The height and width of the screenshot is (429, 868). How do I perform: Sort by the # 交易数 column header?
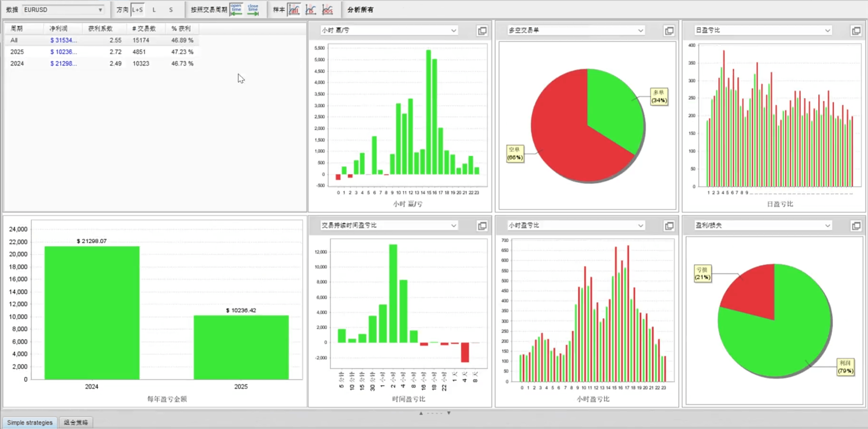pos(146,28)
